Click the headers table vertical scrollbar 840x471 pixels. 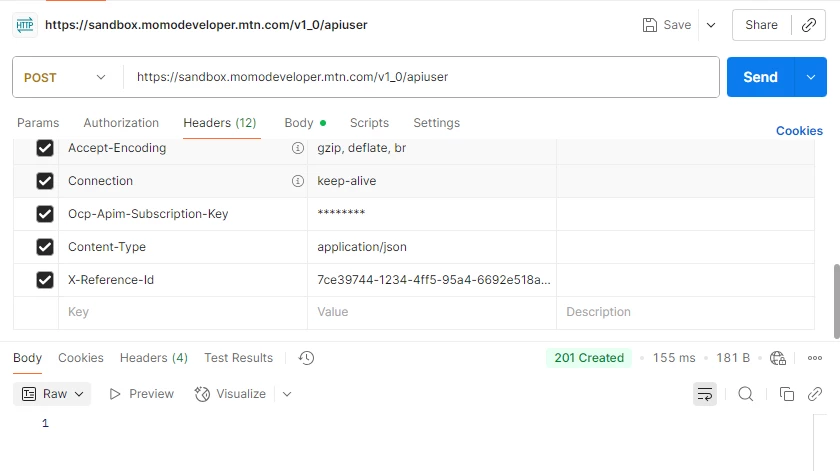(836, 301)
